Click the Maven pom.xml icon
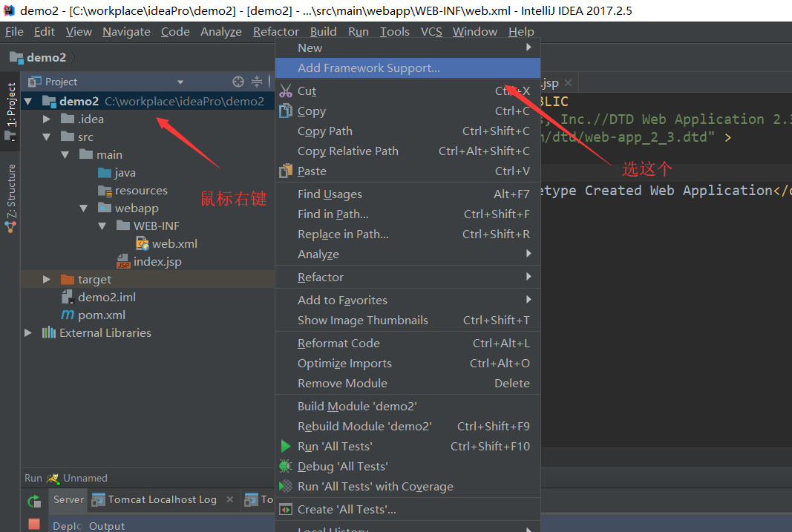The image size is (792, 532). tap(68, 315)
